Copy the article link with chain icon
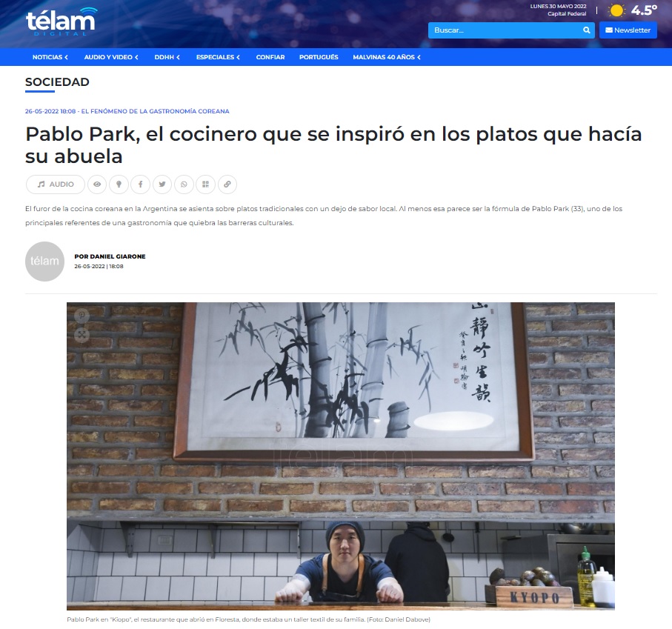This screenshot has width=672, height=629. 227,184
